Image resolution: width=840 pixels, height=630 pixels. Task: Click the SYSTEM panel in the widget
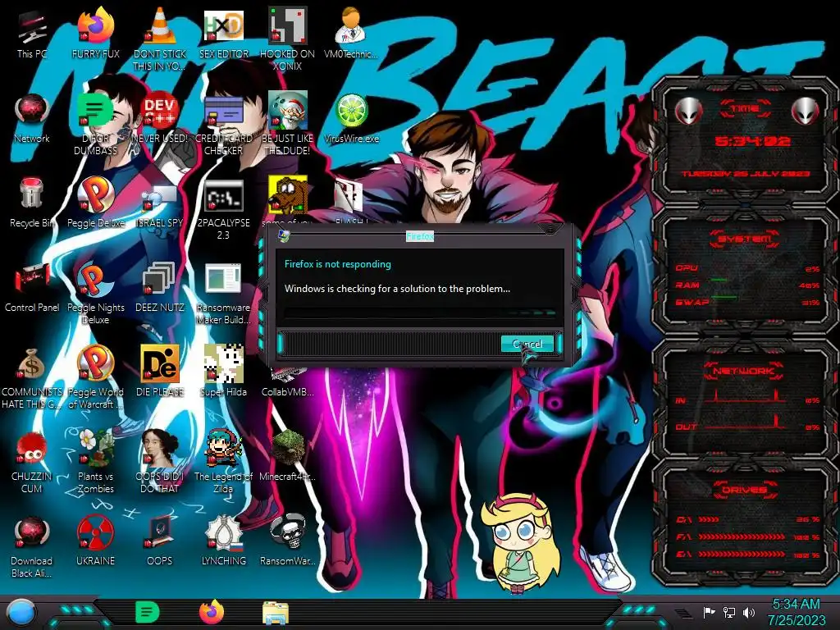(x=745, y=272)
